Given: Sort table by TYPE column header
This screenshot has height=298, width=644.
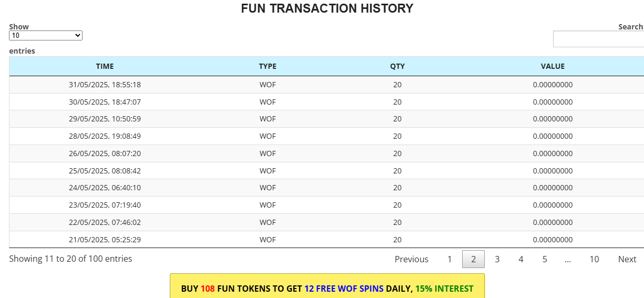Looking at the screenshot, I should click(268, 66).
